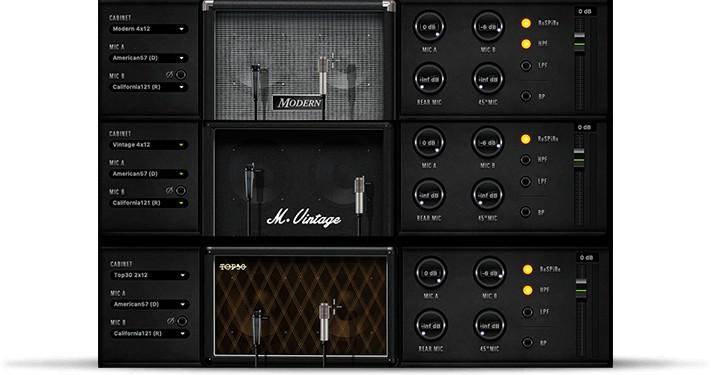Open Mic B California121 dropdown in Top30 row
This screenshot has width=711, height=375.
click(150, 333)
